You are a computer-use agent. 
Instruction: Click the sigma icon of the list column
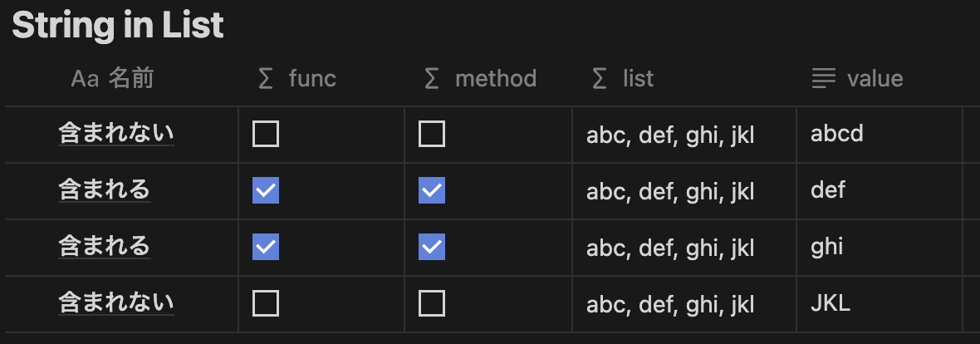click(x=600, y=79)
